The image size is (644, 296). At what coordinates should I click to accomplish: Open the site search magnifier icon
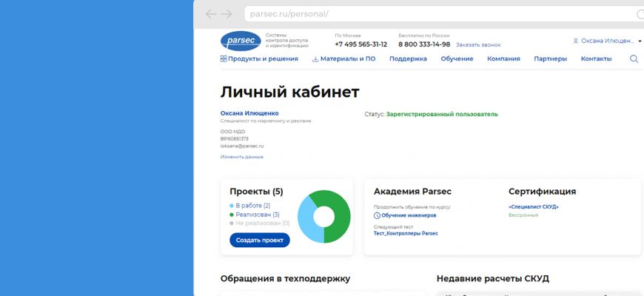pos(634,59)
